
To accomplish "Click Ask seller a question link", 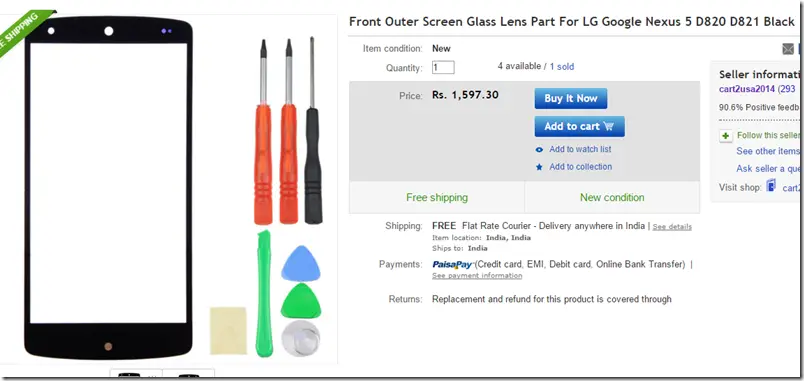I will point(768,169).
